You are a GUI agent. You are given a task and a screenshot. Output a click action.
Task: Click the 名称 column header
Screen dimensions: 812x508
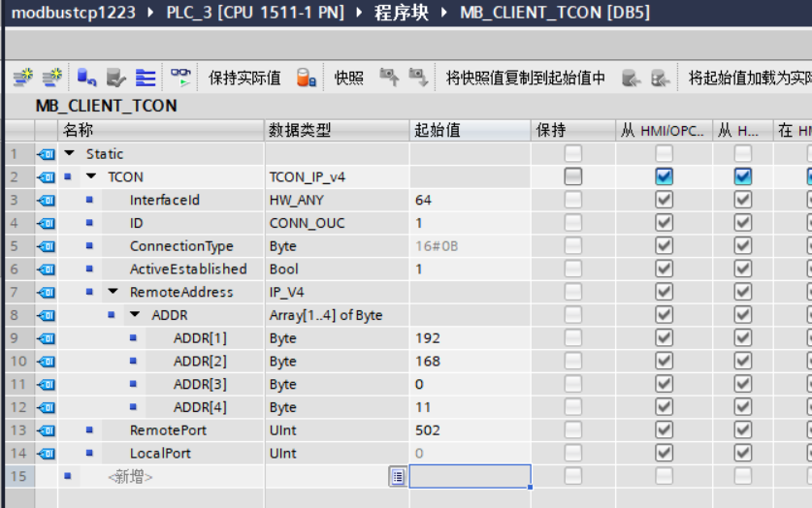78,130
